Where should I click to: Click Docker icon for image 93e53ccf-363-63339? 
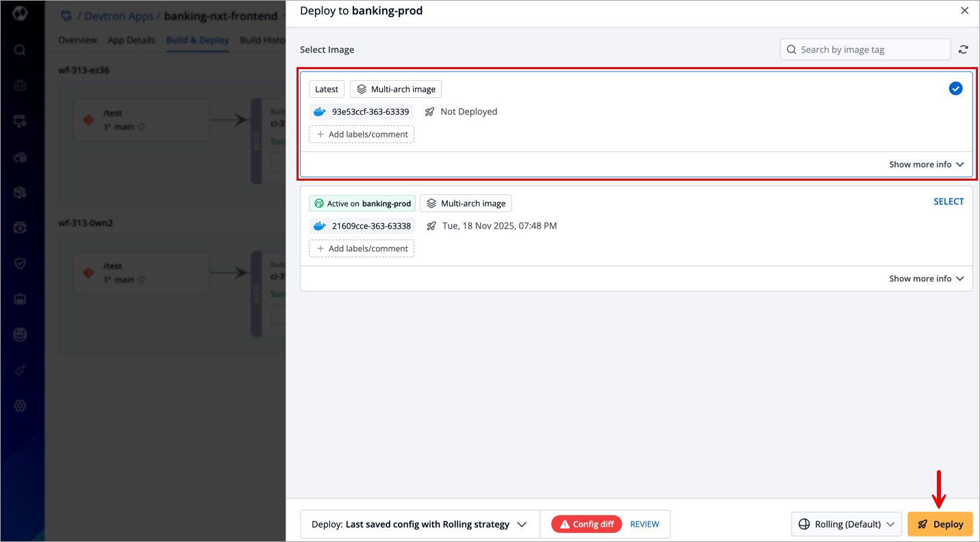(319, 112)
